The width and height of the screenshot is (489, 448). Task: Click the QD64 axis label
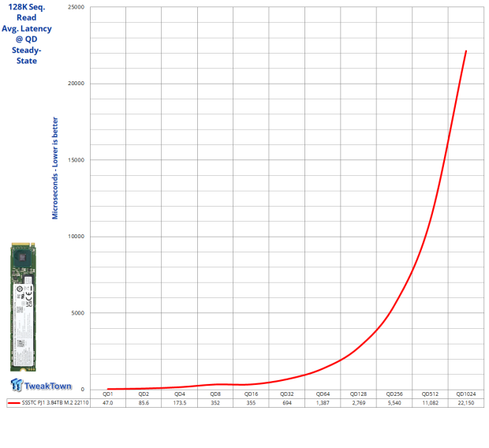323,394
